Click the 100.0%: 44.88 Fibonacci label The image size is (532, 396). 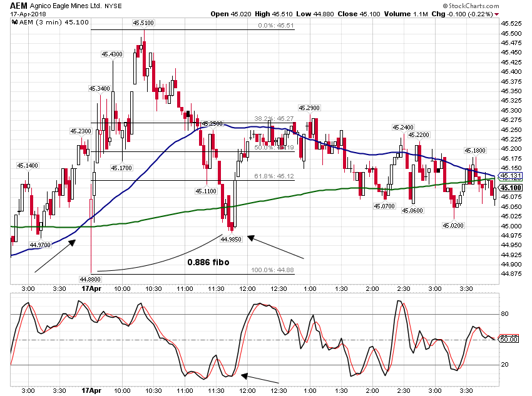(x=272, y=270)
